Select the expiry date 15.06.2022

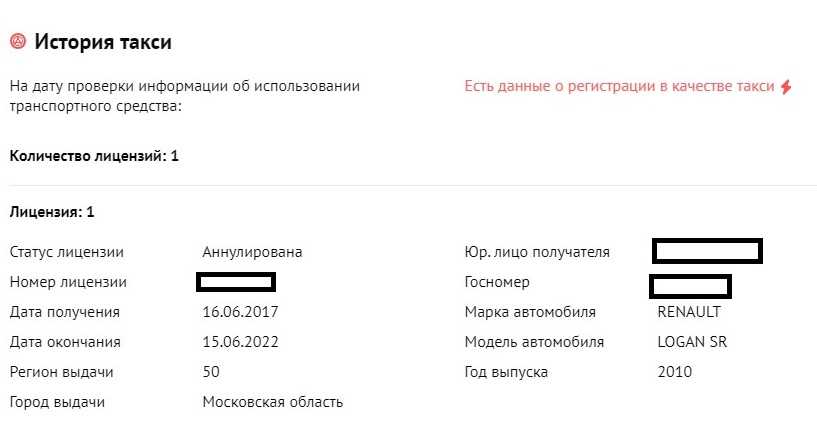click(x=240, y=342)
